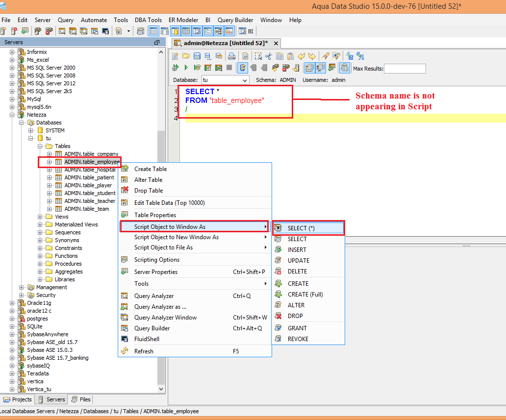
Task: Click Query Analyzer Window in context menu
Action: (195, 318)
